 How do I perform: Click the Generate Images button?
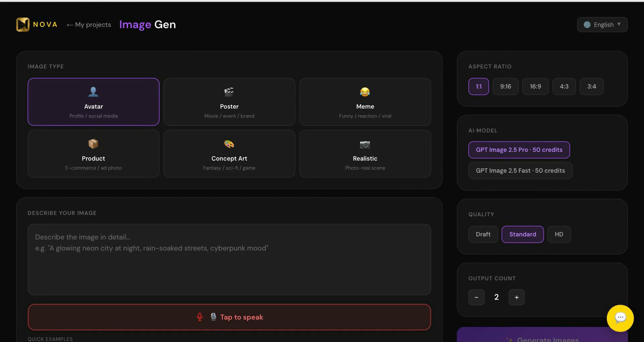tap(542, 335)
